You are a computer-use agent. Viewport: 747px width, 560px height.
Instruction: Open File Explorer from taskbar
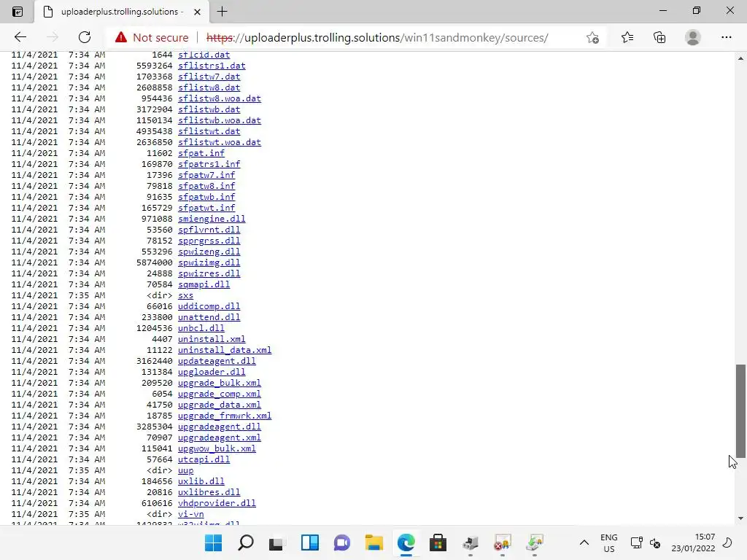(374, 542)
